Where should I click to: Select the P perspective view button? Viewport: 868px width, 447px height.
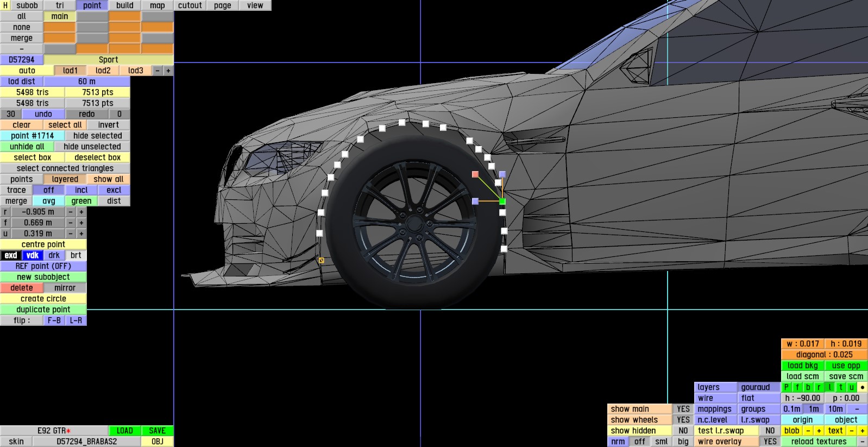click(787, 387)
